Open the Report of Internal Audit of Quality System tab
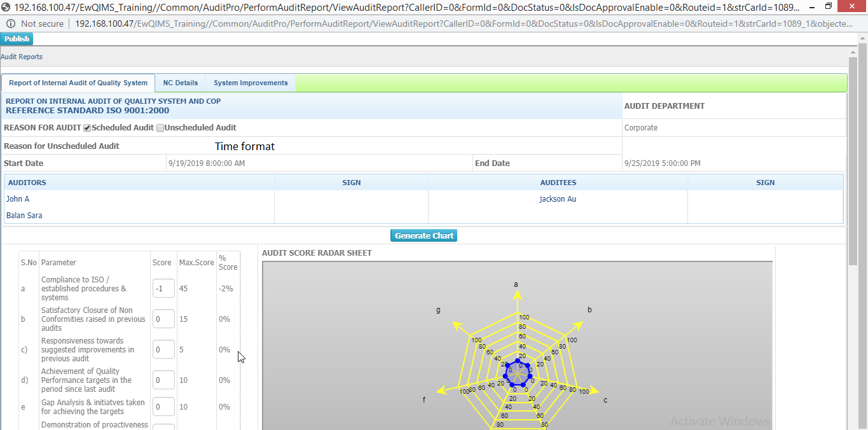The height and width of the screenshot is (430, 868). coord(78,83)
